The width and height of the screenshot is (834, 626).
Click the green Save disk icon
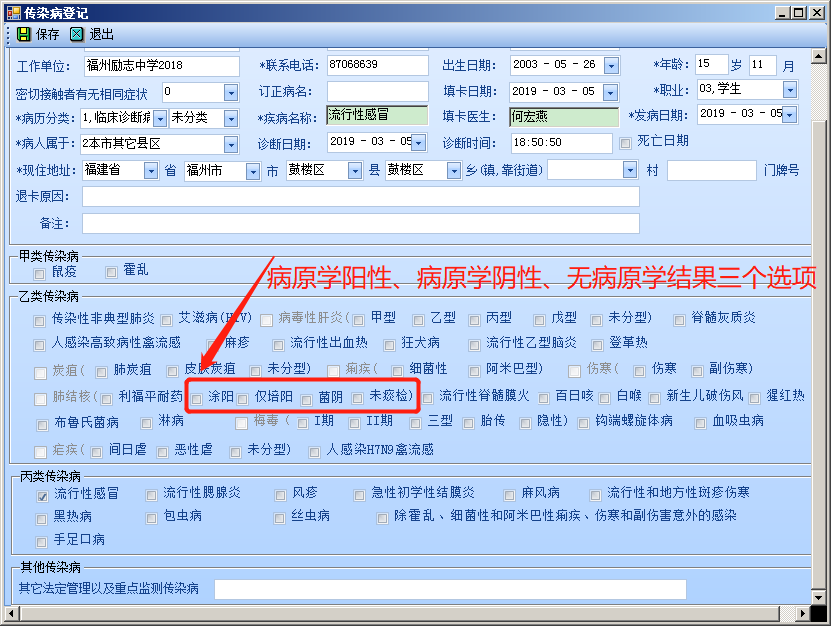(23, 34)
